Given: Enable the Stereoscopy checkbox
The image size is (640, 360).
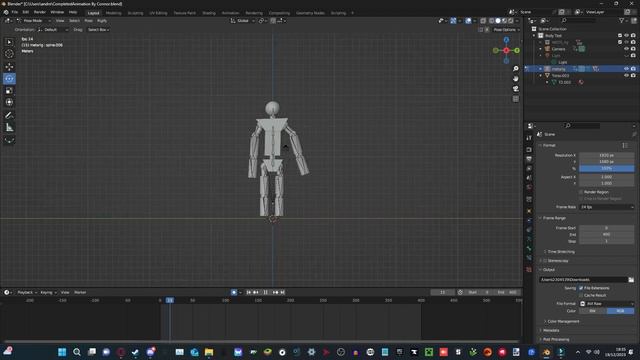Looking at the screenshot, I should click(545, 260).
